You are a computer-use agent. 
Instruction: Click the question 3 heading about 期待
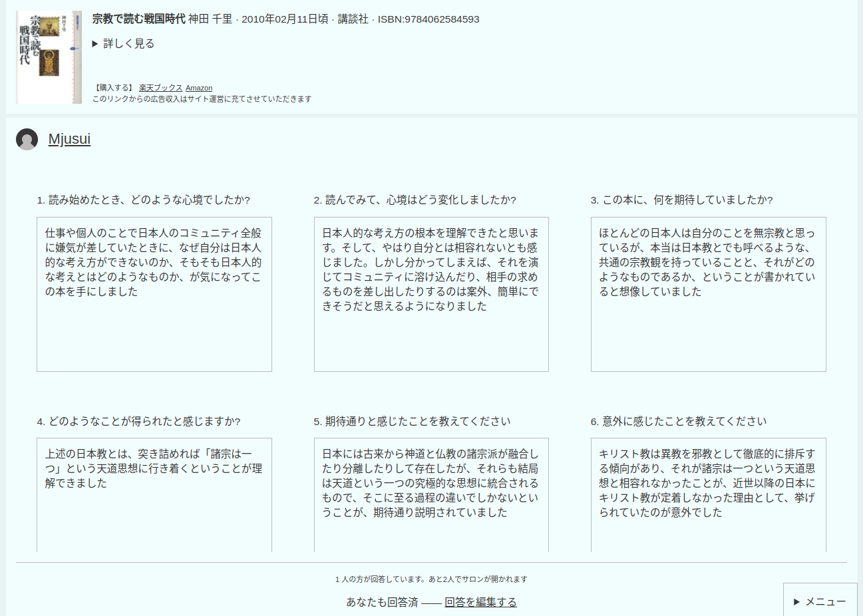point(681,200)
